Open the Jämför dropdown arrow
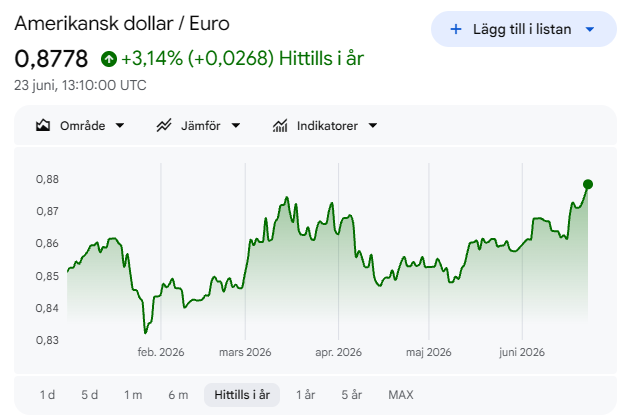Viewport: 633px width, 420px height. pos(236,126)
